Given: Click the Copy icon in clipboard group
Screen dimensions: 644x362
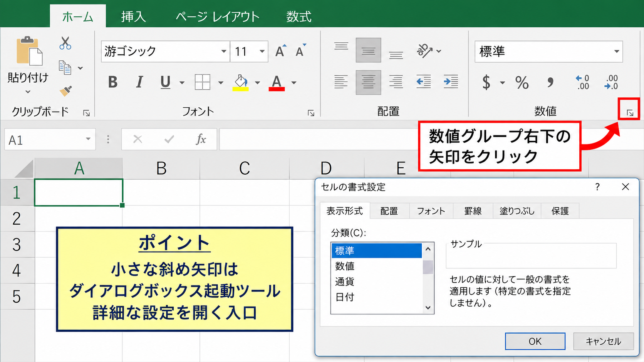Looking at the screenshot, I should point(65,68).
